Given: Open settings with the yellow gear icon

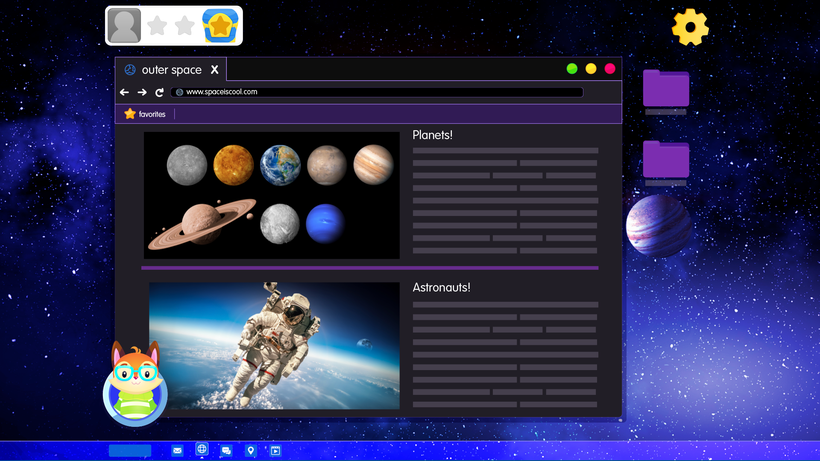Looking at the screenshot, I should point(690,27).
